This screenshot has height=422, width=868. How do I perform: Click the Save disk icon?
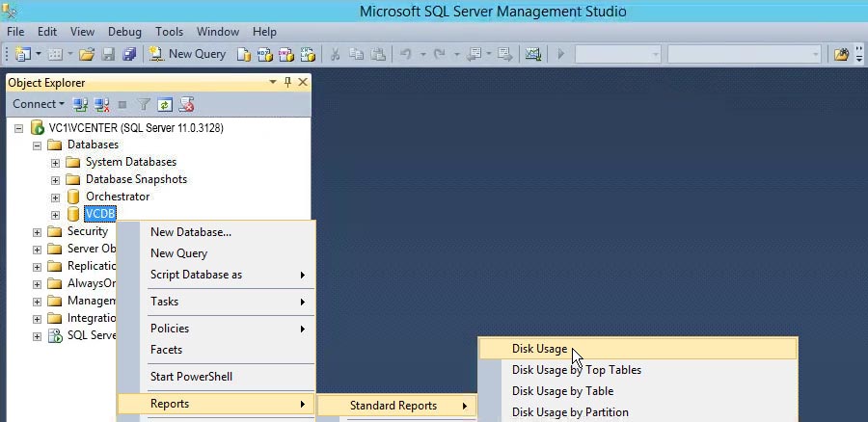click(108, 54)
